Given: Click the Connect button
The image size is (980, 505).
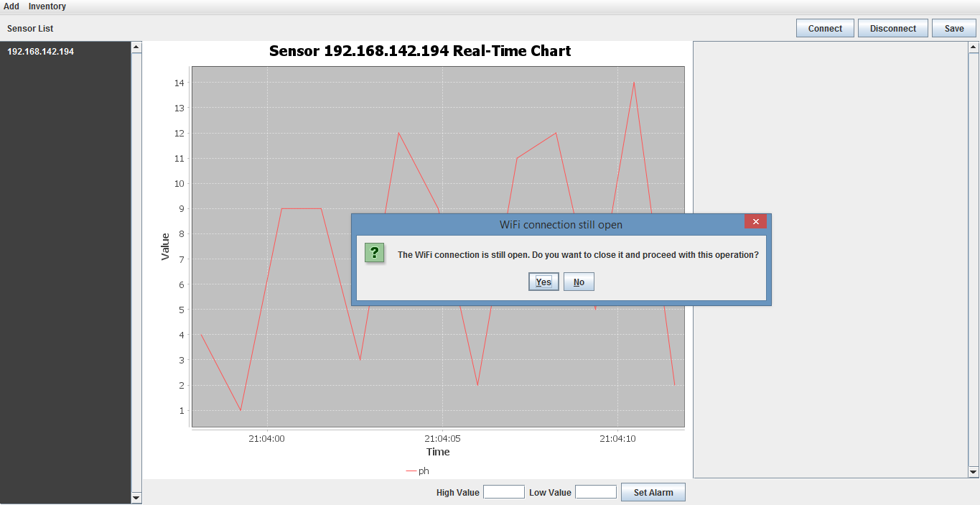Looking at the screenshot, I should pos(824,28).
